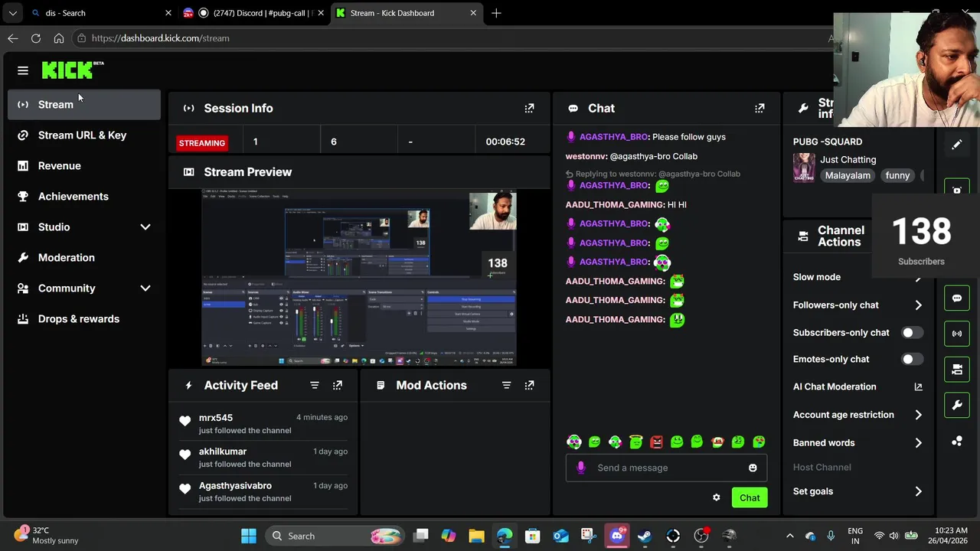Select Stream in the sidebar
The height and width of the screenshot is (551, 980).
point(84,104)
